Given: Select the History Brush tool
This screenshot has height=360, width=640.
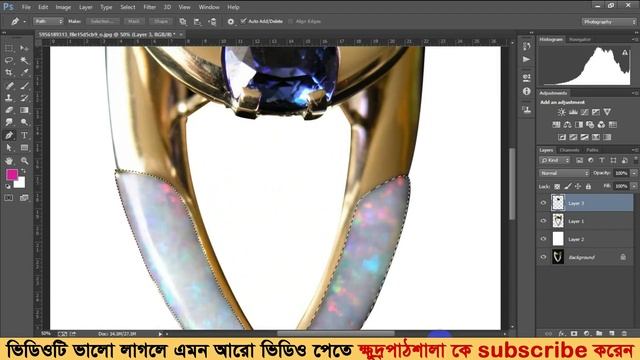Looking at the screenshot, I should 24,98.
